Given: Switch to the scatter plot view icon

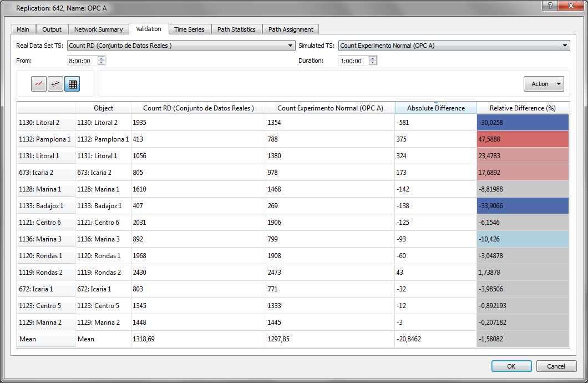Looking at the screenshot, I should (x=55, y=83).
